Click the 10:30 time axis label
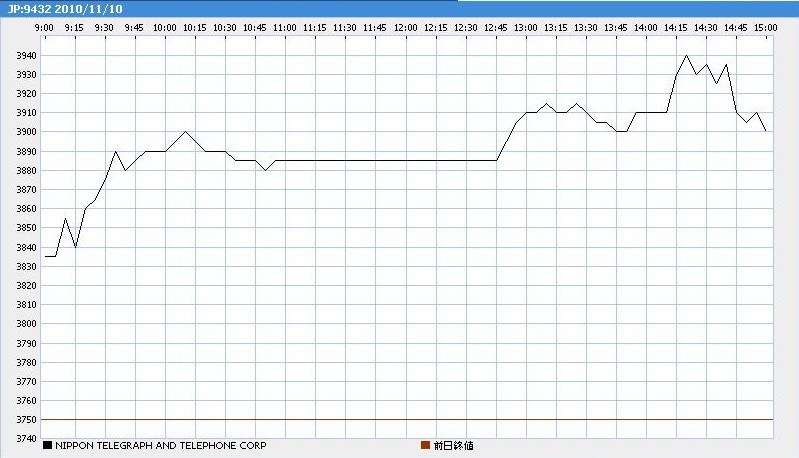Screen dimensions: 799x458 [224, 28]
